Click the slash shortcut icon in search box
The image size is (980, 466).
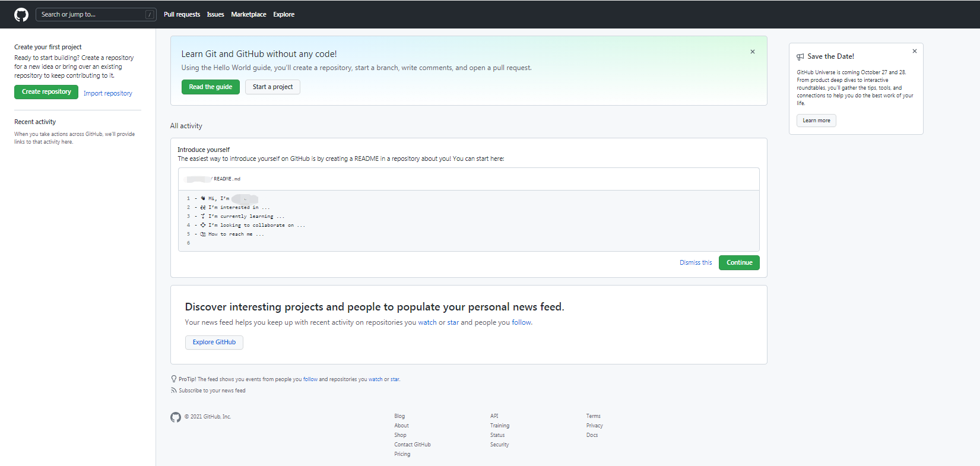pyautogui.click(x=150, y=15)
